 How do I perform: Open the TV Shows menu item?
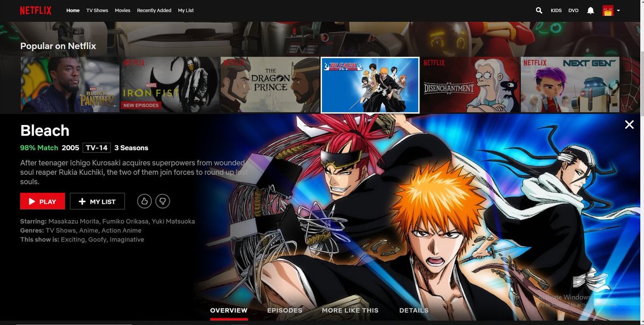tap(97, 10)
